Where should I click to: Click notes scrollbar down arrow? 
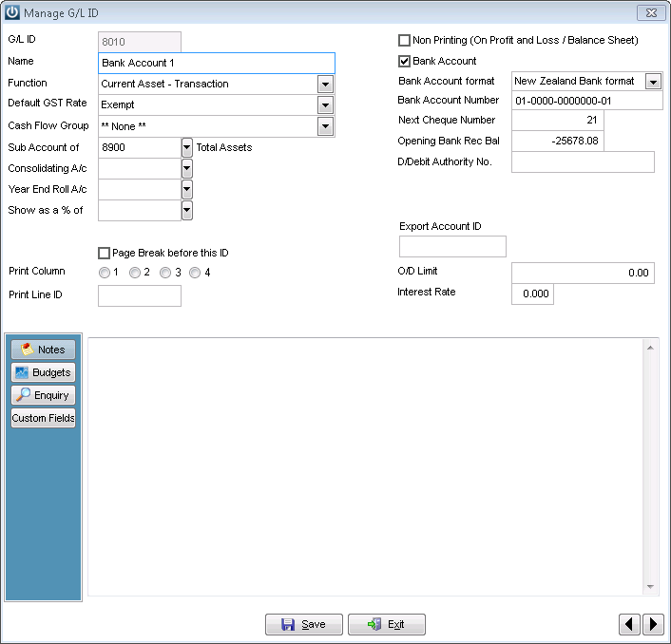click(650, 587)
